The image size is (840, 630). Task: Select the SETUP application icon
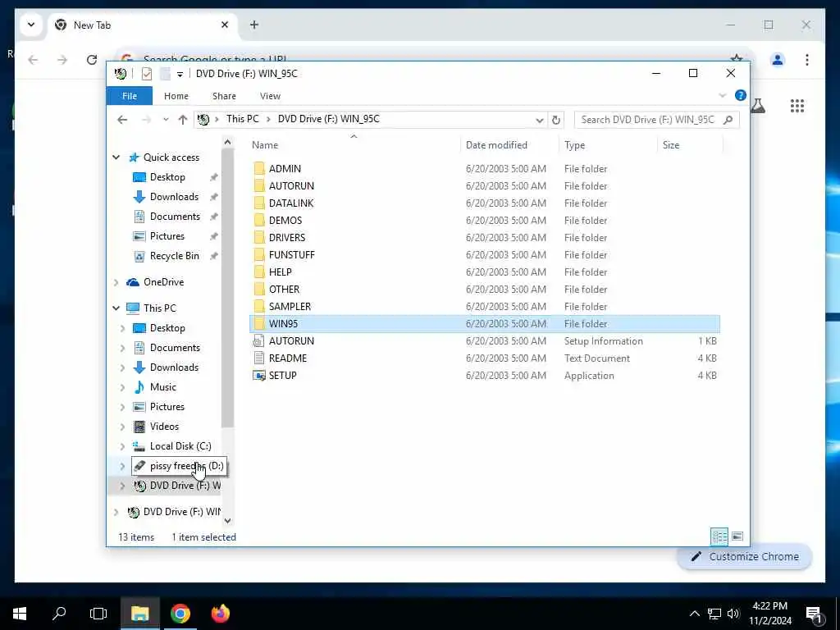259,376
